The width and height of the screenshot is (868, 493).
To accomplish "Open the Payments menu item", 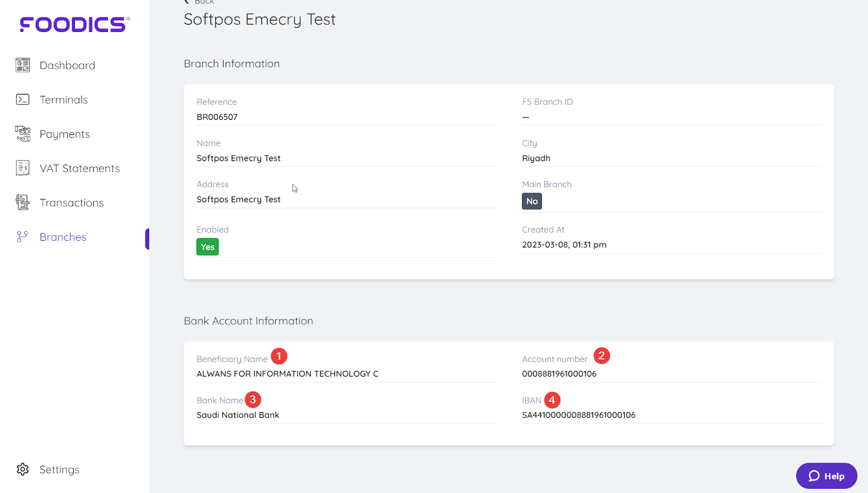I will click(x=65, y=134).
